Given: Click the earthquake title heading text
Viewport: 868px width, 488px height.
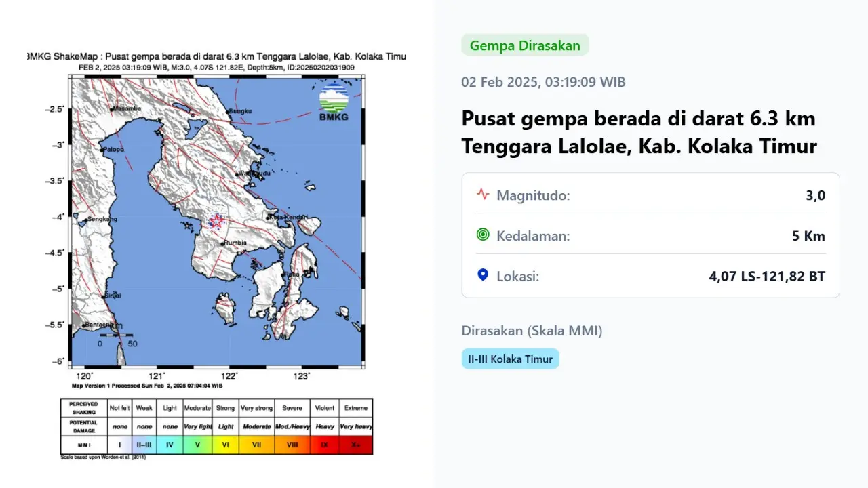Looking at the screenshot, I should tap(639, 132).
